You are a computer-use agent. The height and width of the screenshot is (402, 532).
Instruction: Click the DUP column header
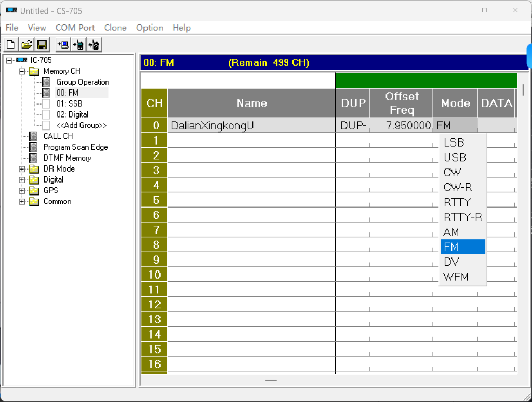tap(353, 103)
